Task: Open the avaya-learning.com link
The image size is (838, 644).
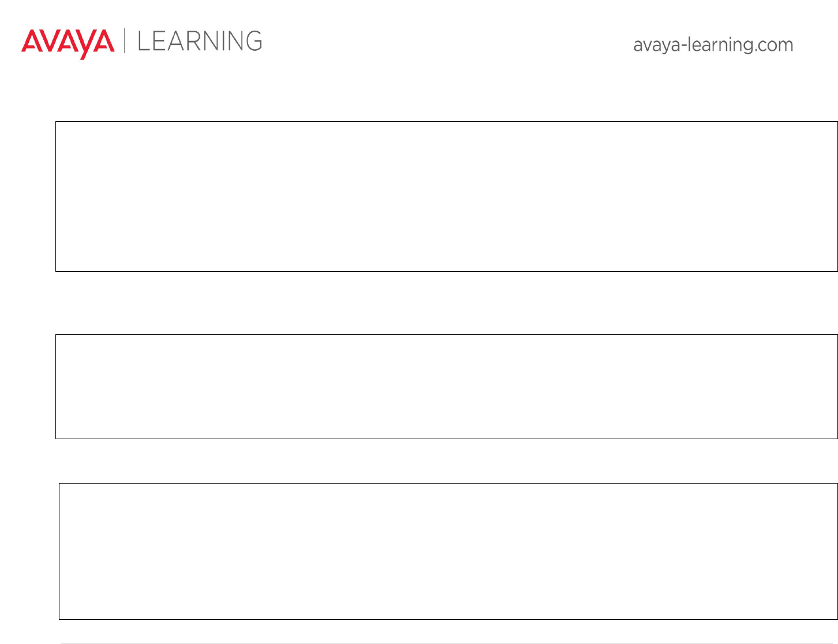Action: point(713,45)
